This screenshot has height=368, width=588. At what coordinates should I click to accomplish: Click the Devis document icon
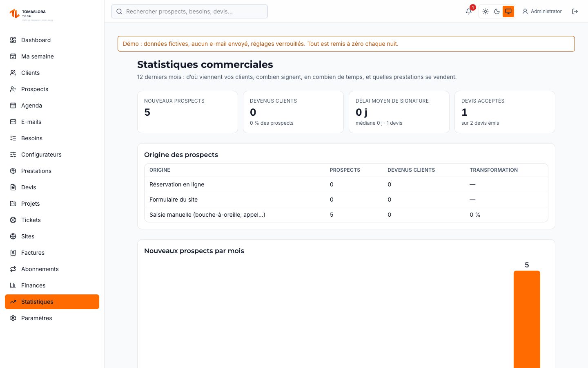pyautogui.click(x=13, y=187)
